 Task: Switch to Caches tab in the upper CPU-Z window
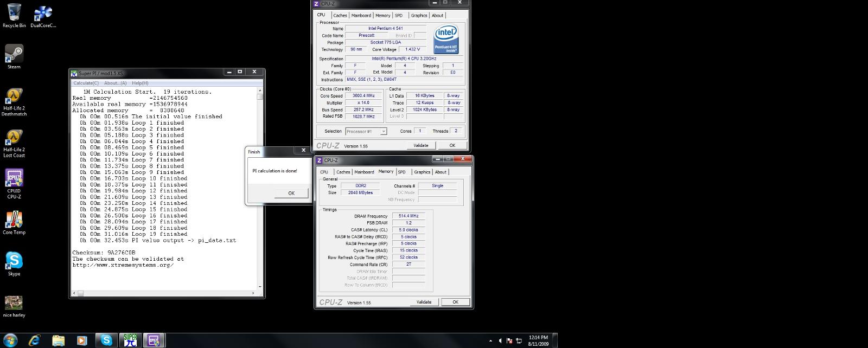(x=340, y=15)
